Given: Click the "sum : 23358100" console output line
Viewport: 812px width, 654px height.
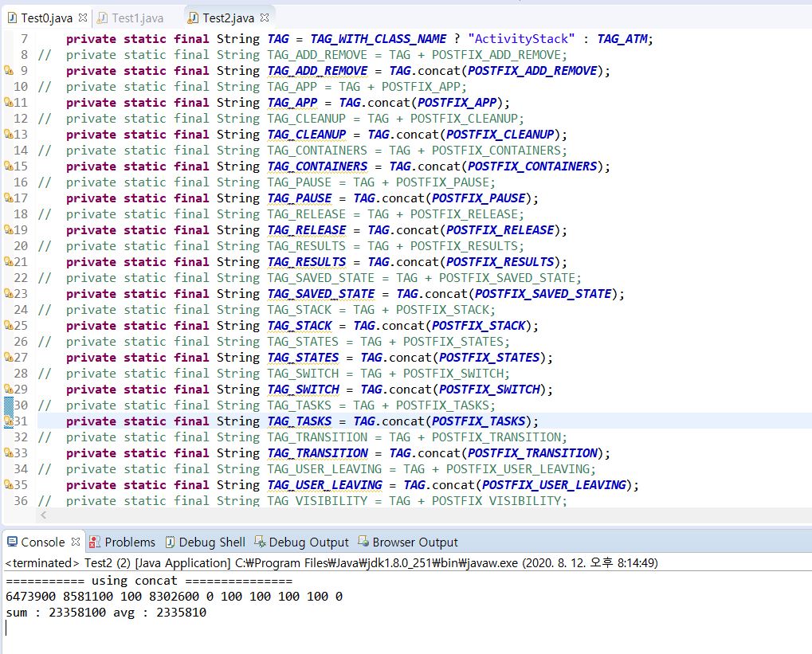Looking at the screenshot, I should click(x=106, y=612).
